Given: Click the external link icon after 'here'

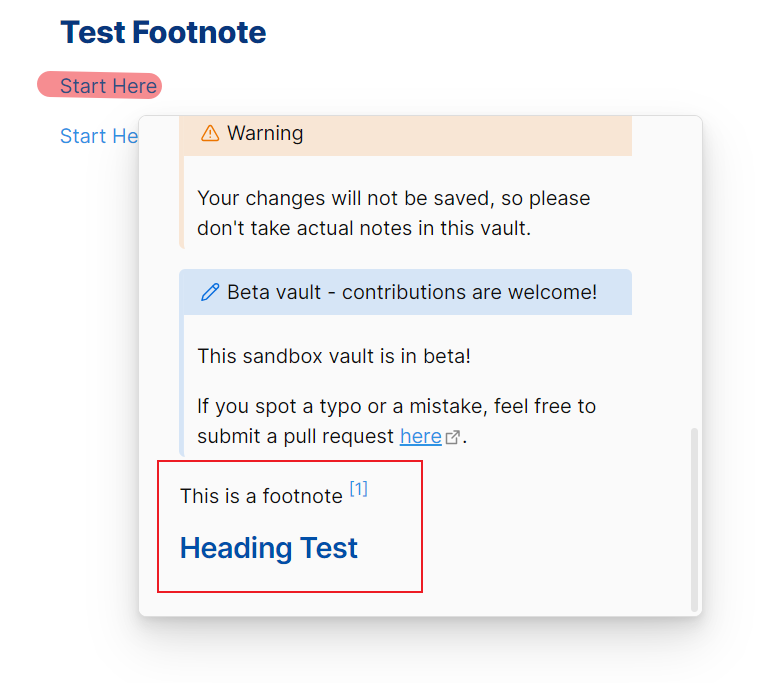Looking at the screenshot, I should [452, 437].
